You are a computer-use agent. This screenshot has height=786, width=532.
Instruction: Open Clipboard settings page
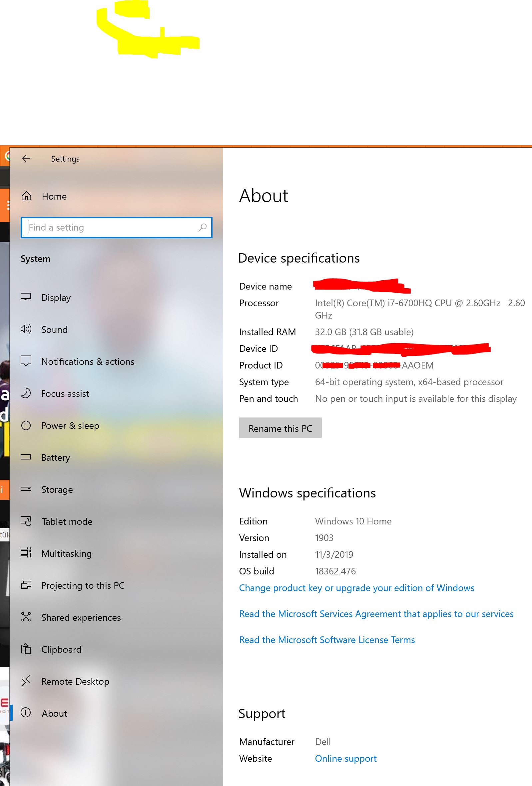tap(61, 649)
